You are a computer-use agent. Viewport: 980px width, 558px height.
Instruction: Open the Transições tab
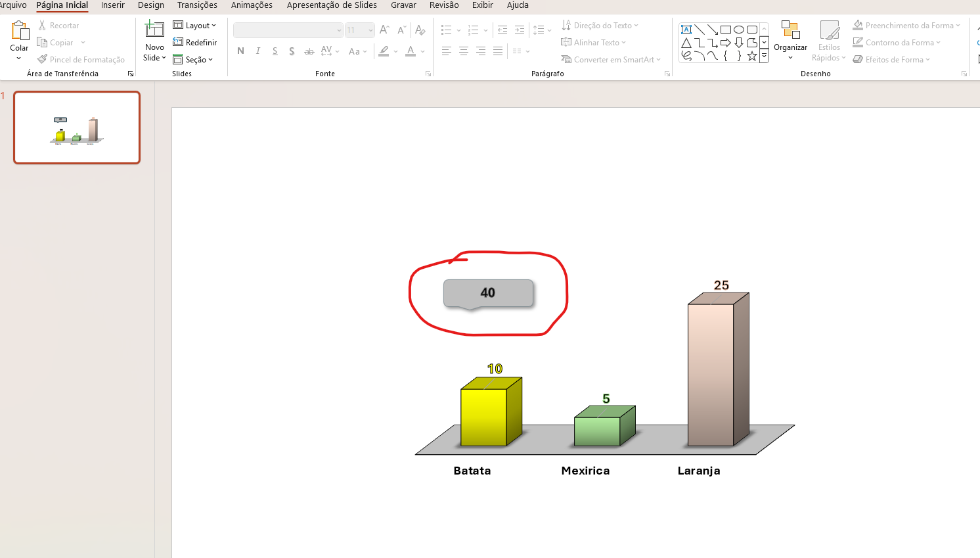pyautogui.click(x=197, y=5)
